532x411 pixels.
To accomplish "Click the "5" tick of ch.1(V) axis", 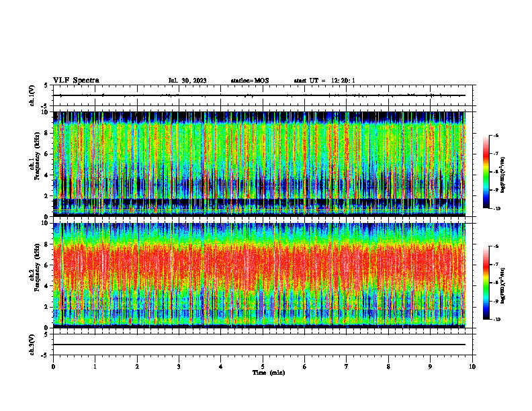I will [47, 85].
